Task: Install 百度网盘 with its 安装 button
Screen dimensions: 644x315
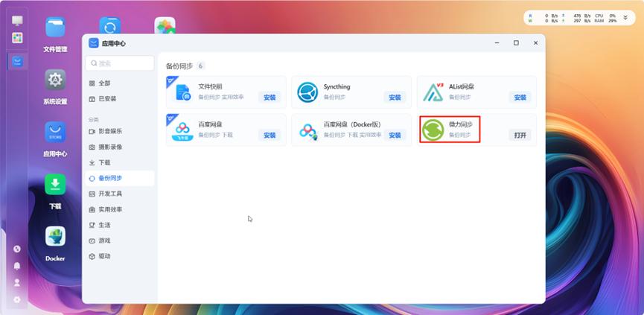Action: click(x=270, y=135)
